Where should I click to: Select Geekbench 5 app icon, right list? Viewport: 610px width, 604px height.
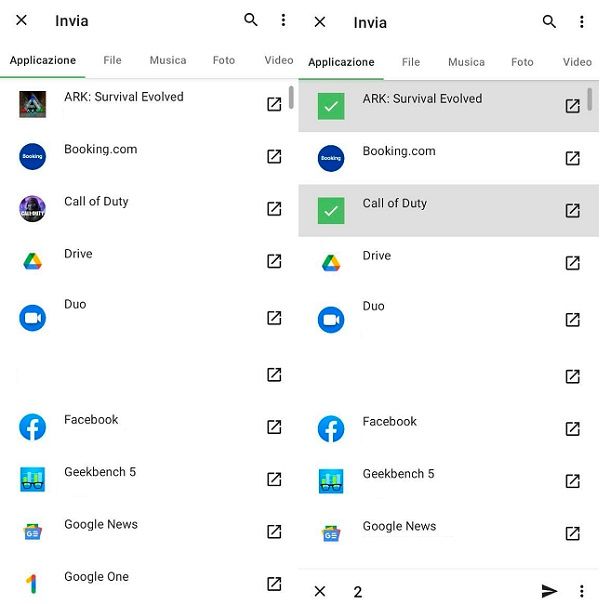click(331, 481)
